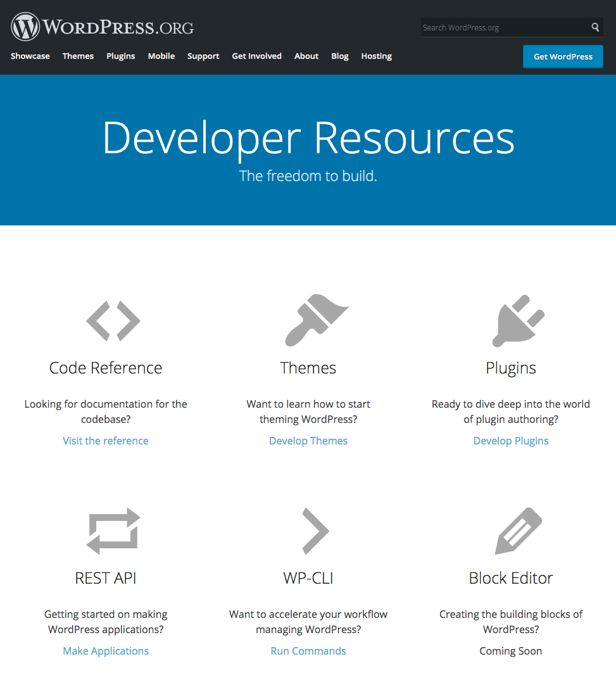This screenshot has height=692, width=616.
Task: Follow the Visit the reference link
Action: click(x=106, y=441)
